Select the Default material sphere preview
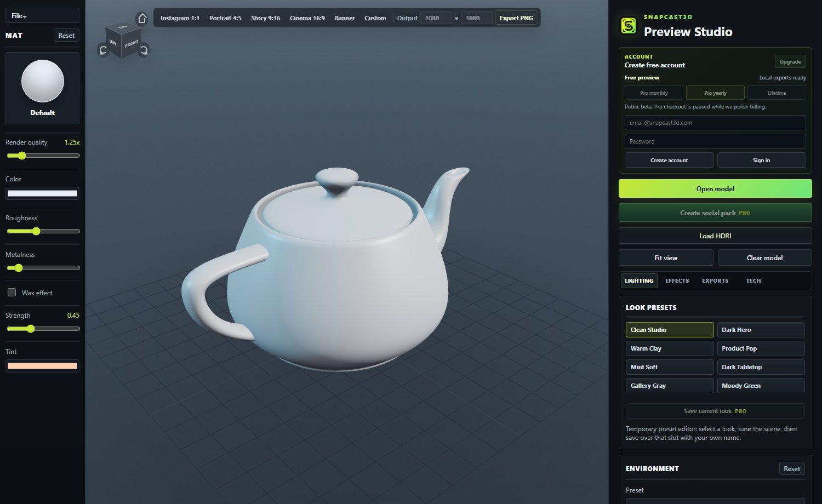This screenshot has width=822, height=504. coord(43,88)
